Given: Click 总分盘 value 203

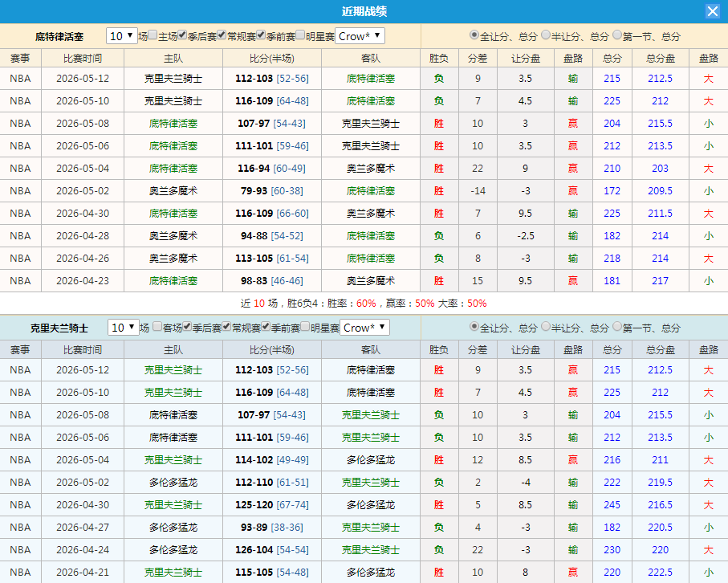Looking at the screenshot, I should (x=661, y=168).
